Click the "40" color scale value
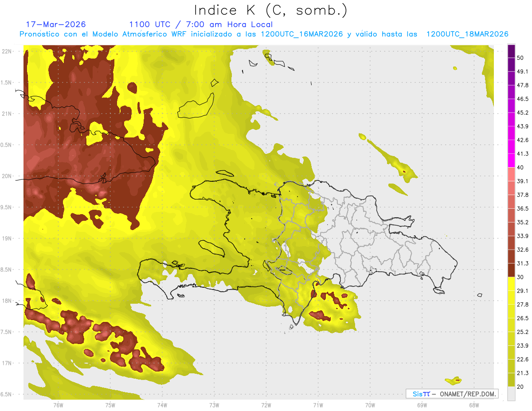The height and width of the screenshot is (411, 532). [x=520, y=168]
